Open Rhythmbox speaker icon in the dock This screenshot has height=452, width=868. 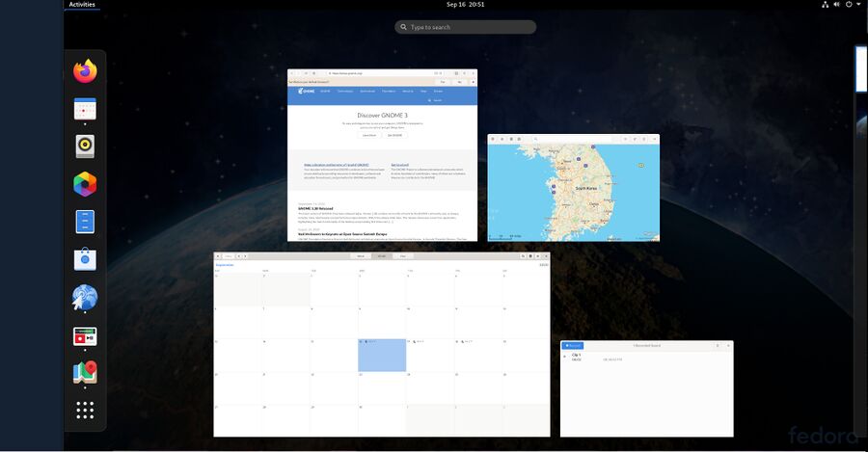tap(85, 146)
